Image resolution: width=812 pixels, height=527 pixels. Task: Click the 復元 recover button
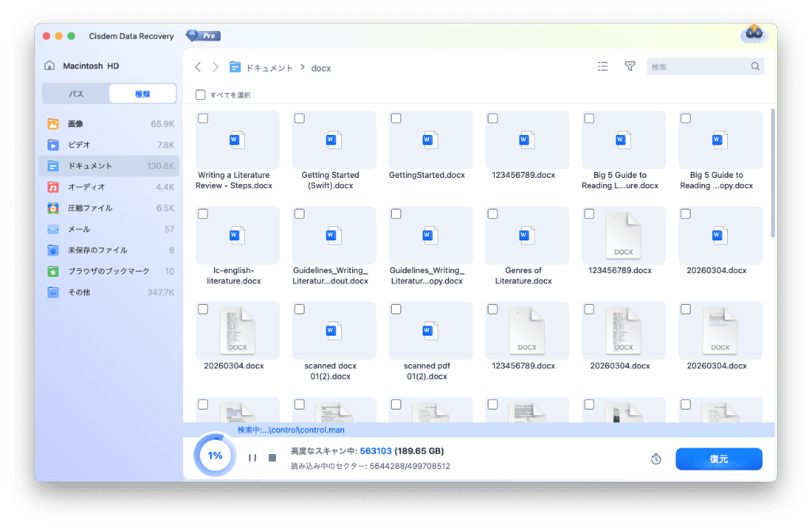(x=718, y=460)
